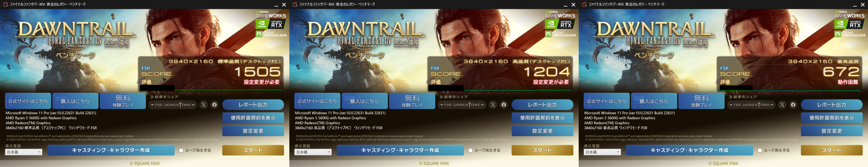
Task: Open The Lodestone link in right window
Action: (x=752, y=105)
